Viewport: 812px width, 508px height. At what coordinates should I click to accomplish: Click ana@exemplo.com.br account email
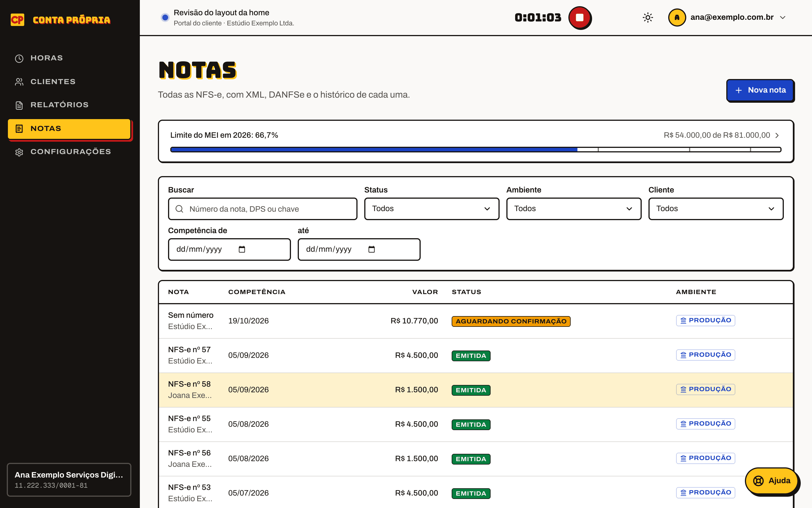[732, 17]
